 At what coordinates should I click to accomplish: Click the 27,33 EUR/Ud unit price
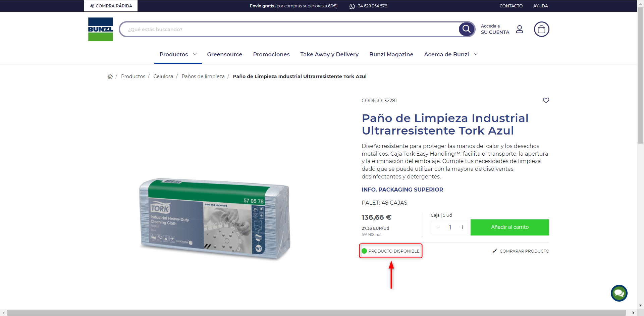click(375, 228)
